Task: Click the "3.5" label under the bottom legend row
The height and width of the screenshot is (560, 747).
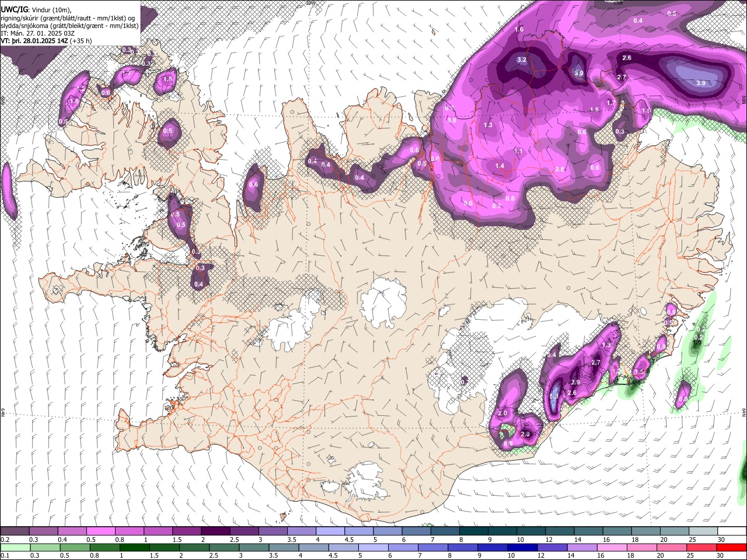Action: pyautogui.click(x=273, y=555)
